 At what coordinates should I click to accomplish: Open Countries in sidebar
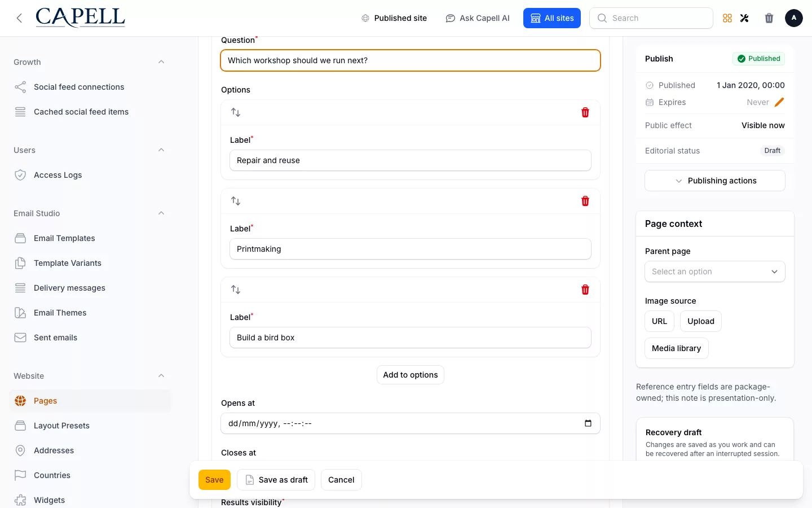tap(90, 475)
